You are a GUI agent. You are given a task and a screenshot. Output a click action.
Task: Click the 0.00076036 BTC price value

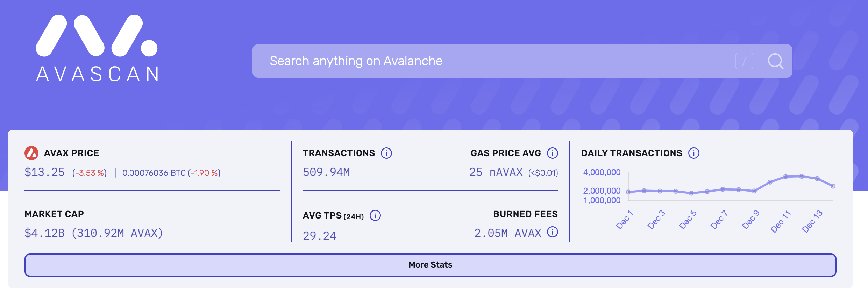click(154, 173)
